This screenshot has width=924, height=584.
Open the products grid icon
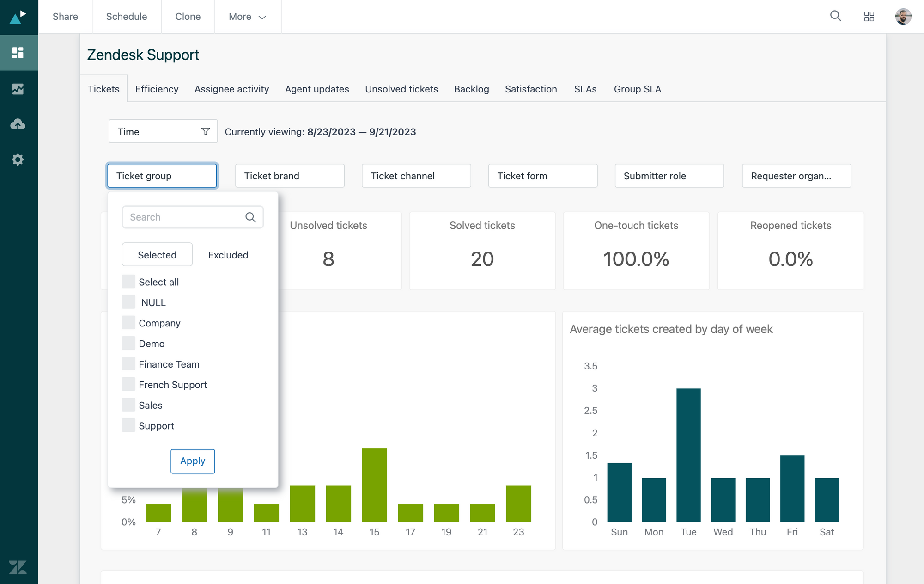pyautogui.click(x=869, y=17)
